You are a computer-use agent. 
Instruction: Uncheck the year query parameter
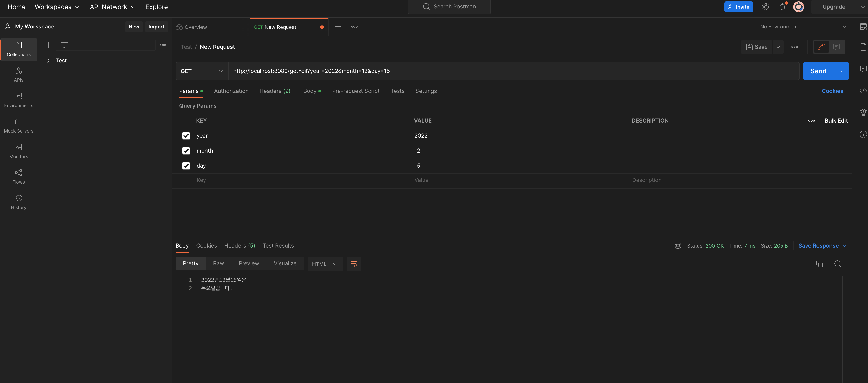click(186, 136)
